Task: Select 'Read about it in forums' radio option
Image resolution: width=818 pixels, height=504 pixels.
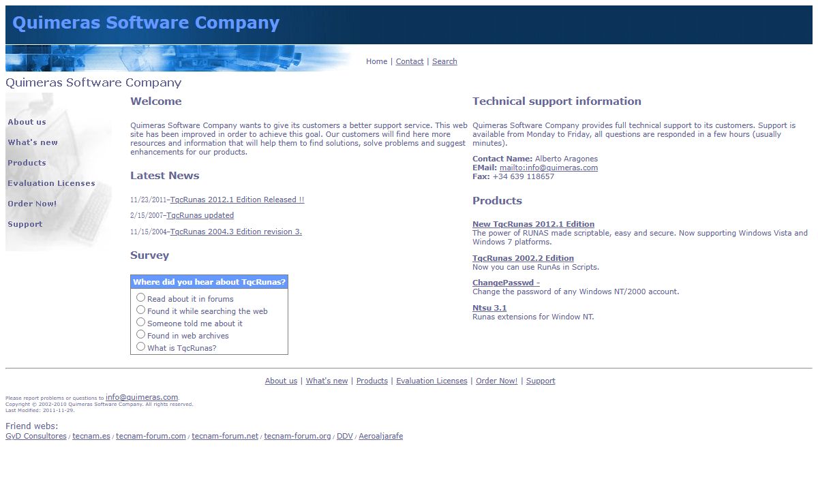Action: click(141, 298)
